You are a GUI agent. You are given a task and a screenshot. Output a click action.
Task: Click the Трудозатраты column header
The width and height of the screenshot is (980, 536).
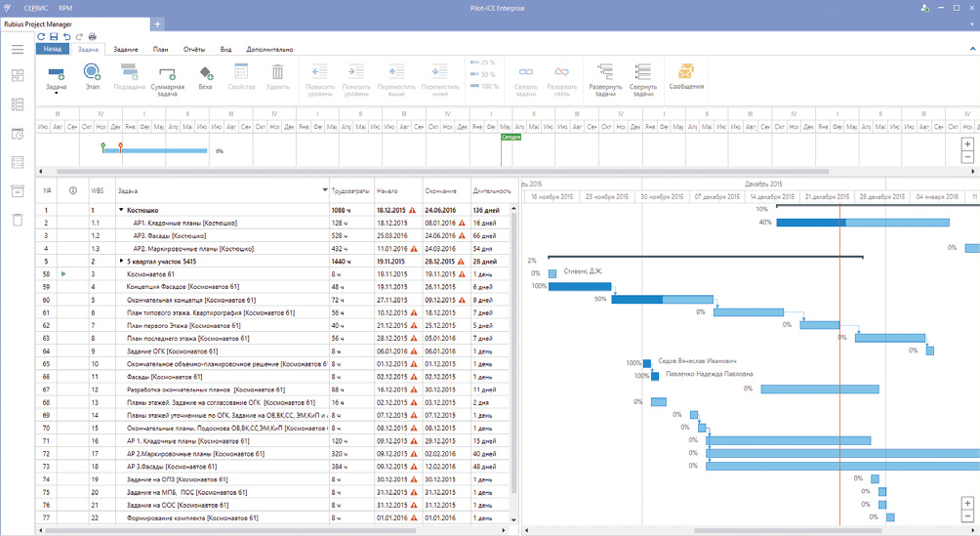[350, 190]
